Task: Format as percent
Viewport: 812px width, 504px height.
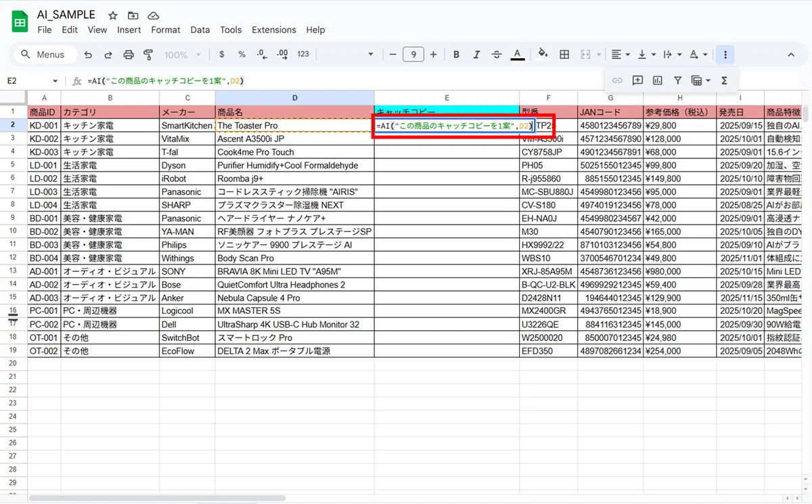Action: 242,55
